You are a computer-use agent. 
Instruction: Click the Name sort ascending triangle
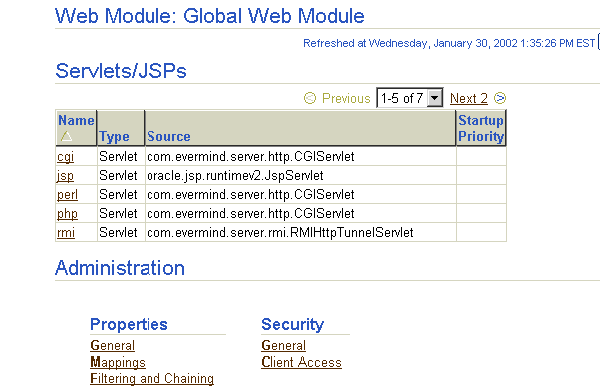pyautogui.click(x=66, y=136)
